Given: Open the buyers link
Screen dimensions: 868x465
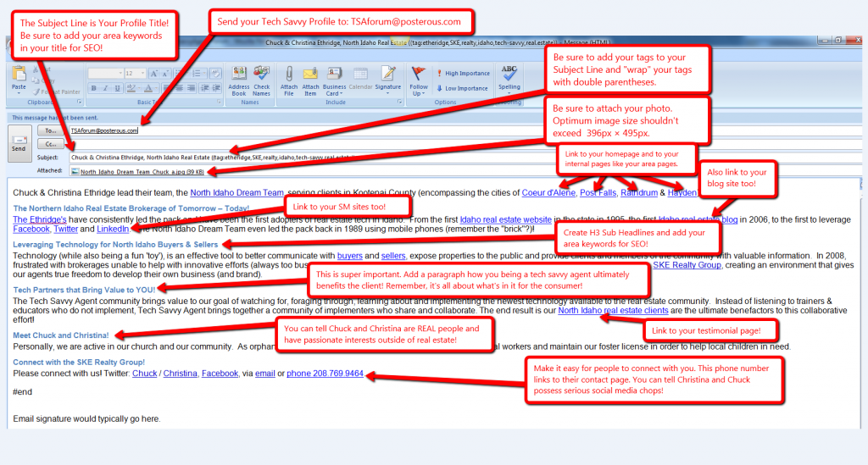Looking at the screenshot, I should click(350, 256).
